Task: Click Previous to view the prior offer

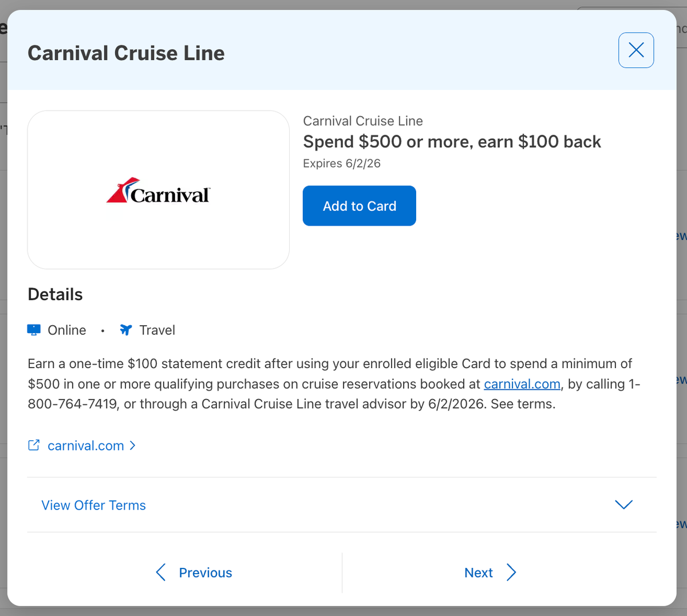Action: [x=205, y=572]
